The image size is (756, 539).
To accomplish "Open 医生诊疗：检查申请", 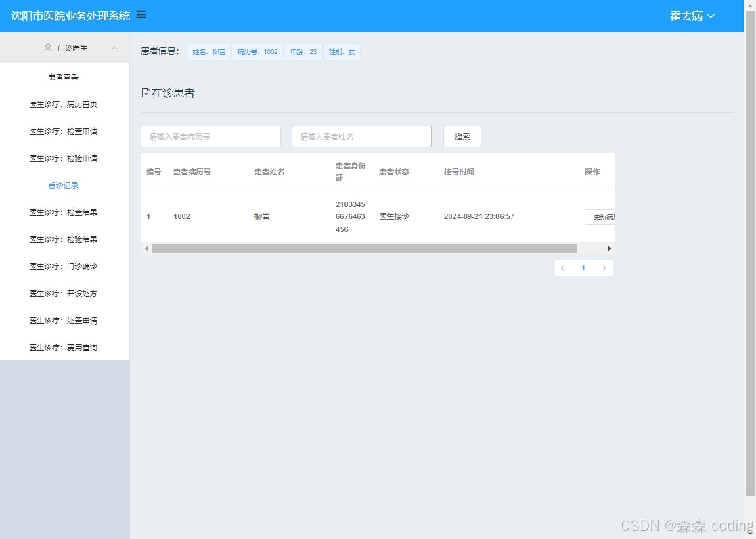I will (63, 131).
